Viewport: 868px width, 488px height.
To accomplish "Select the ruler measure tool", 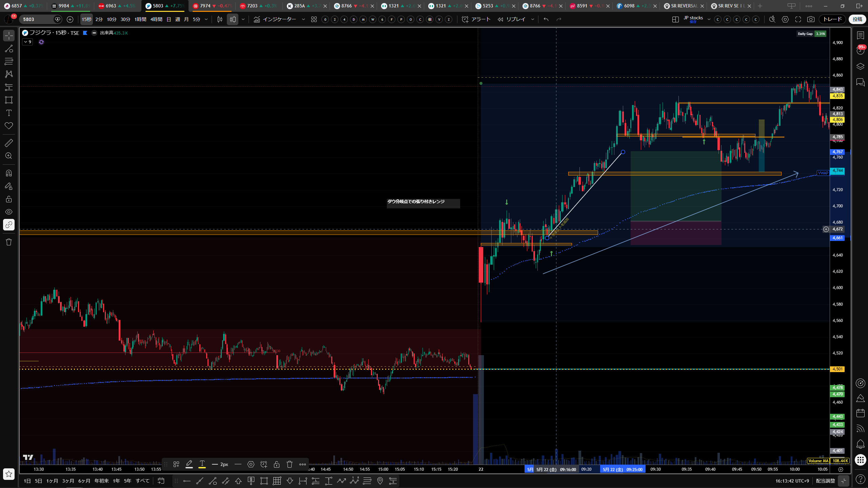I will point(9,143).
